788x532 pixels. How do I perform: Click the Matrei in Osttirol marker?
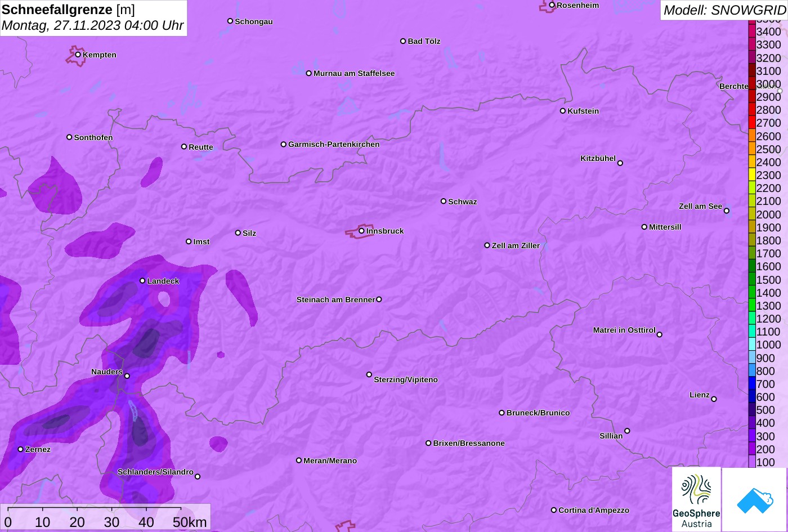[x=660, y=334]
